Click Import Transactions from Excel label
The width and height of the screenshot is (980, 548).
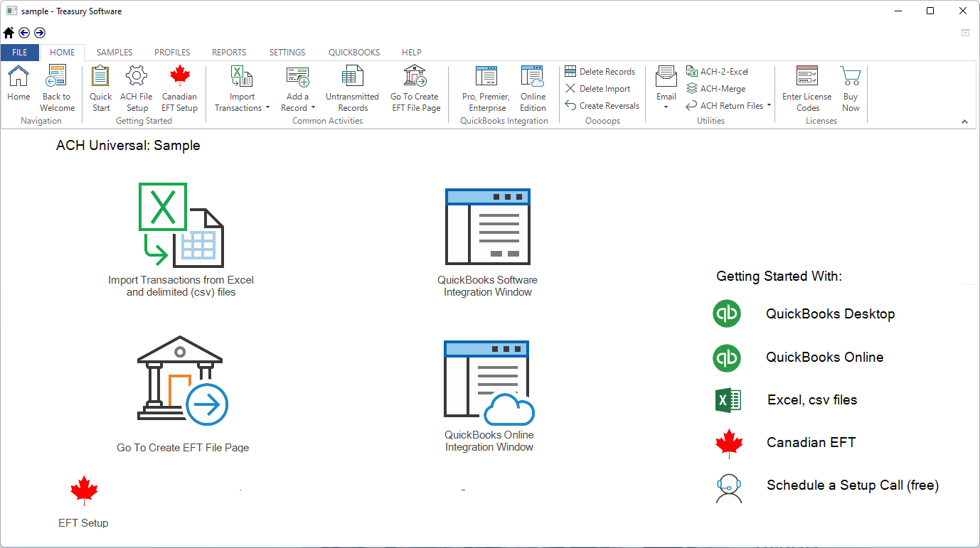click(181, 286)
